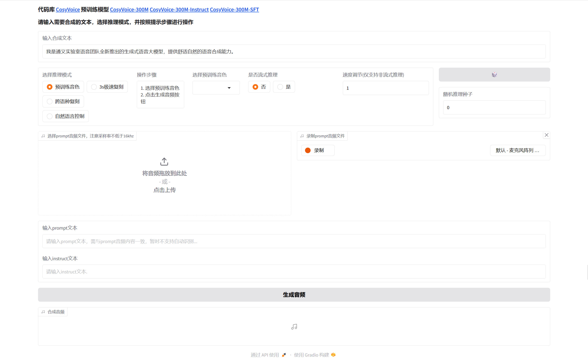588x364 pixels.
Task: Click the music note in synthesized audio area
Action: coord(294,327)
